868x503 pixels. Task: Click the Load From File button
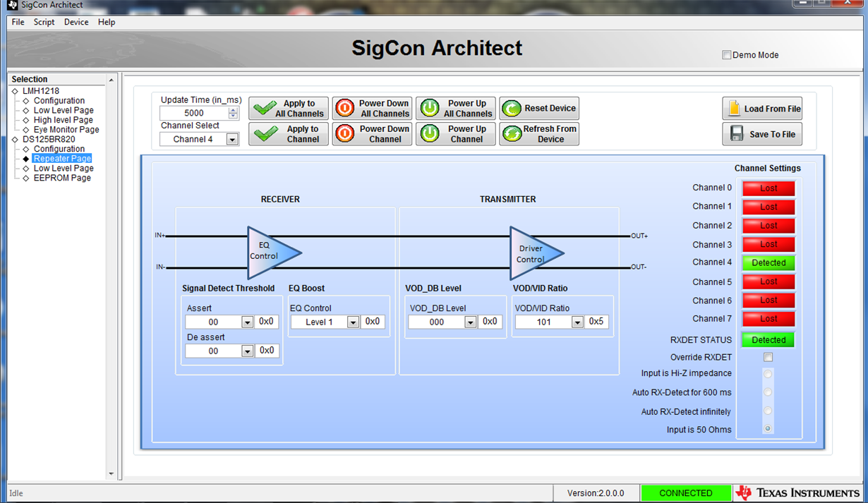tap(762, 109)
